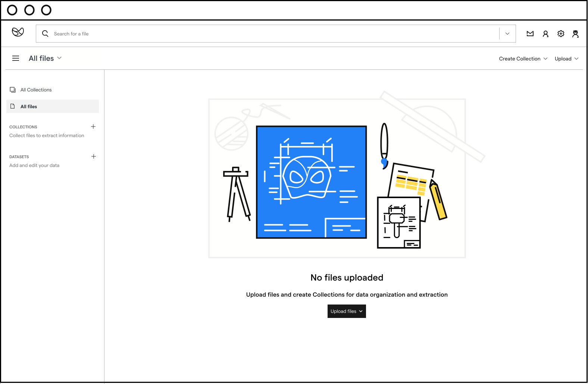Click the Upload files button
588x384 pixels.
pyautogui.click(x=347, y=311)
